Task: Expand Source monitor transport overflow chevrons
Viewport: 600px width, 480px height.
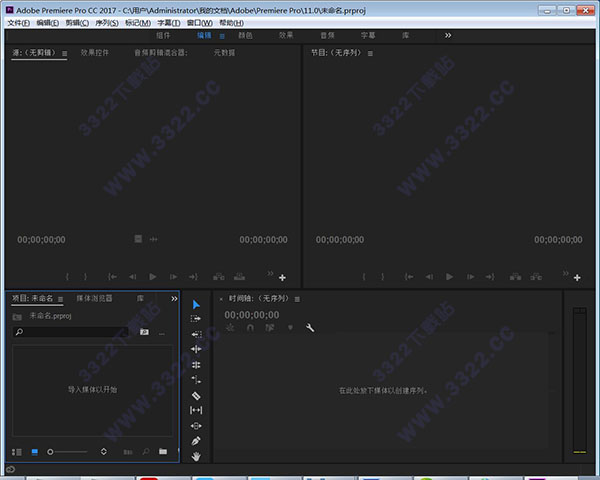Action: pos(270,273)
